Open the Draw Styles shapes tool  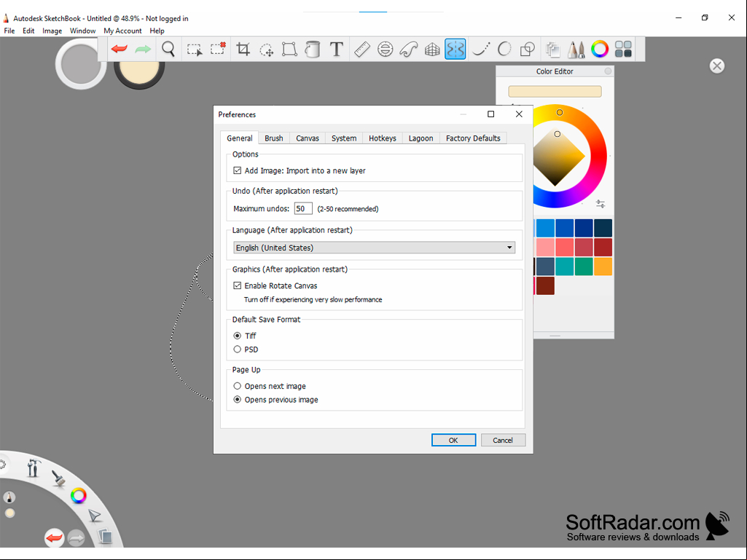[x=528, y=49]
